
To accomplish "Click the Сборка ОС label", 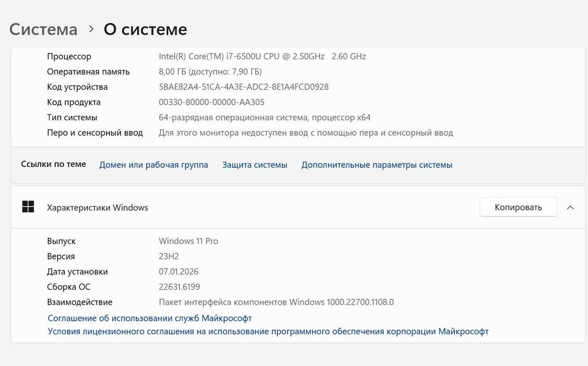I will [69, 287].
